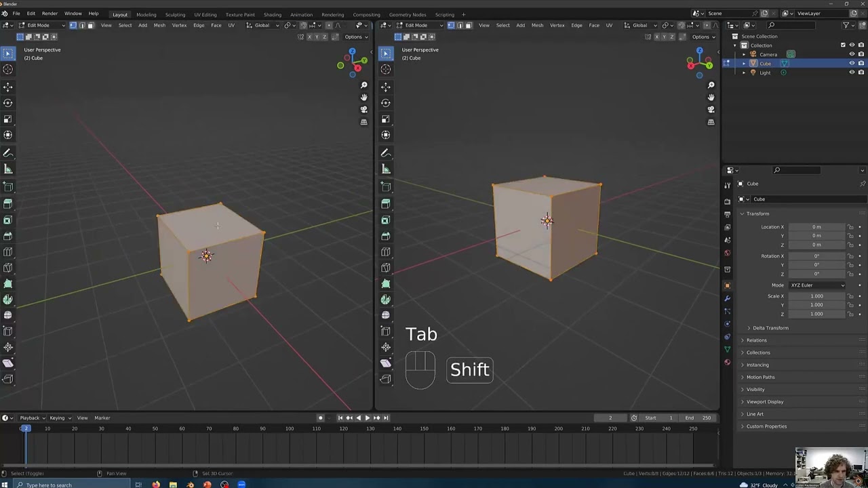This screenshot has height=488, width=868.
Task: Click the pan hand icon in left viewport
Action: [363, 98]
